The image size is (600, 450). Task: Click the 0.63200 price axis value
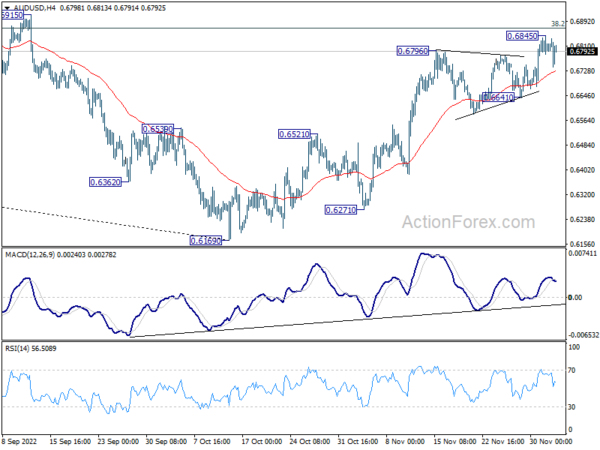click(x=582, y=195)
